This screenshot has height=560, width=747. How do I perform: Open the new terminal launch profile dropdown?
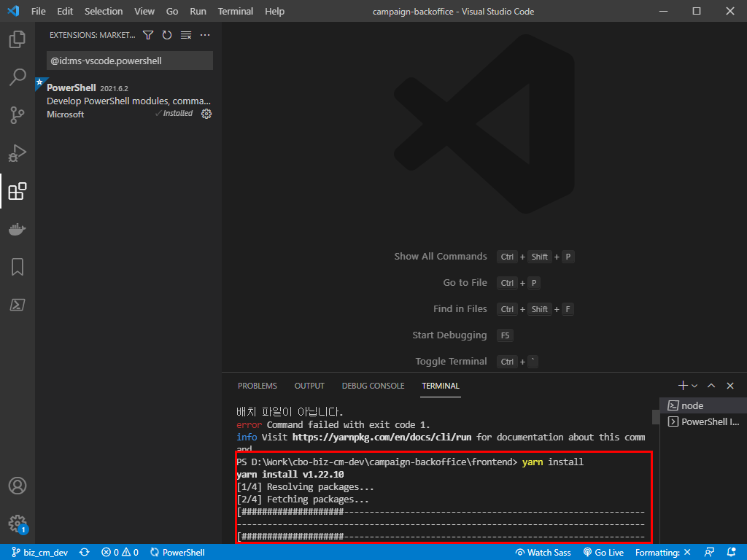point(694,386)
